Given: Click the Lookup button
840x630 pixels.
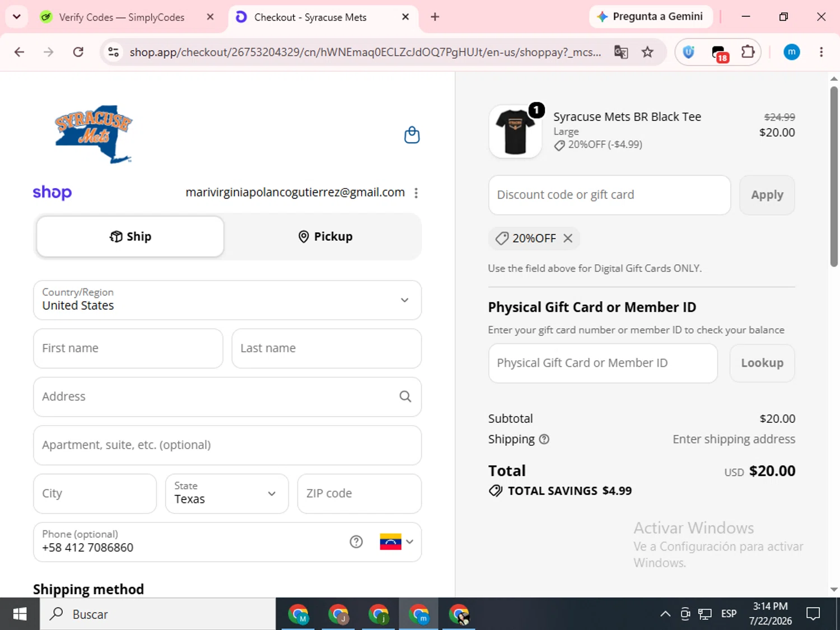Looking at the screenshot, I should pos(762,363).
